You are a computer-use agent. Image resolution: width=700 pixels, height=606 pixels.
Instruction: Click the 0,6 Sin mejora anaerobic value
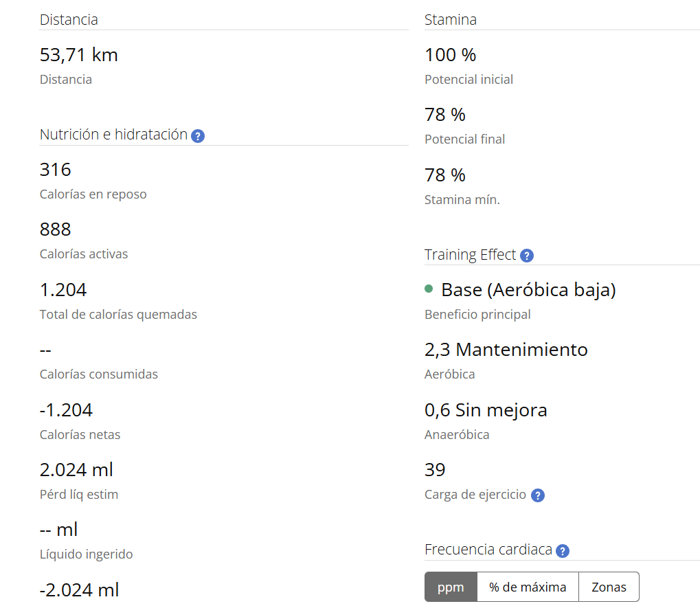click(486, 410)
